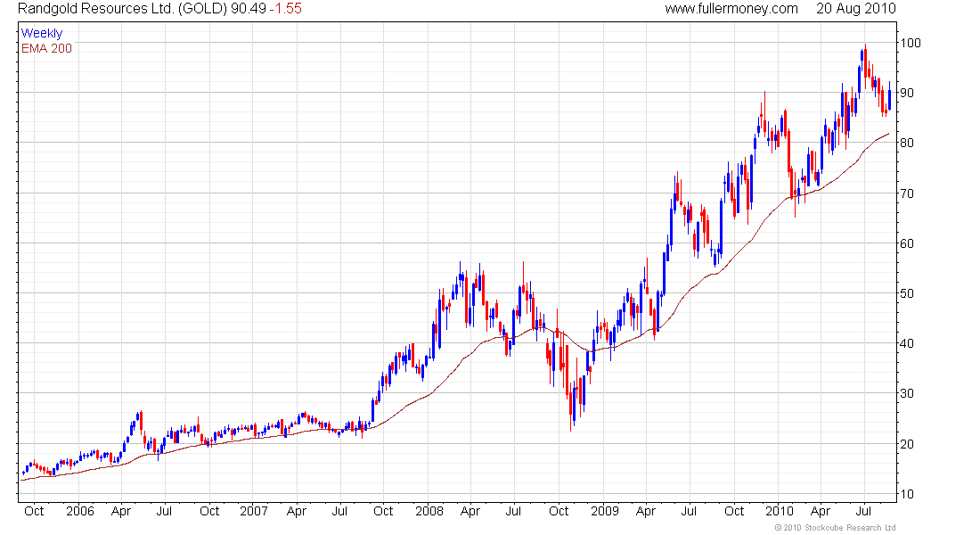The image size is (980, 535).
Task: Click the lowest candlestick of the late-2008 crash
Action: (571, 407)
